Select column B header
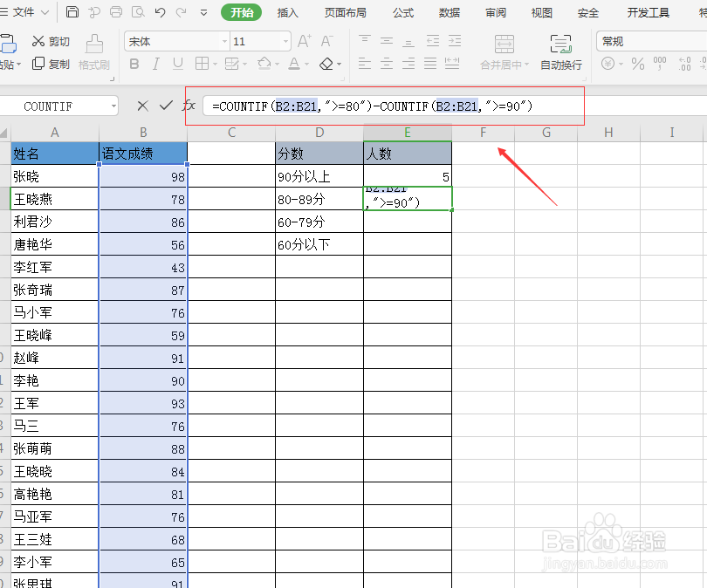 143,133
